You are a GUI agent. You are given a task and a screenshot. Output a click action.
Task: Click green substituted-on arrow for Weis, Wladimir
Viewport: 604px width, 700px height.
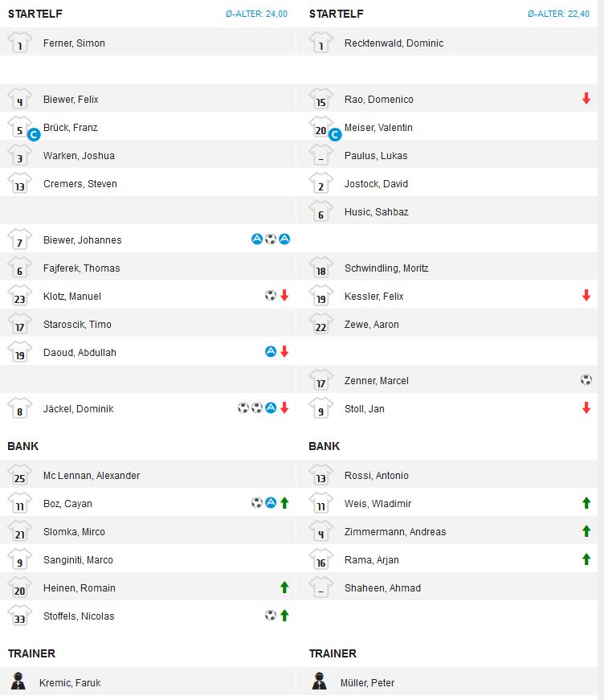coord(586,503)
